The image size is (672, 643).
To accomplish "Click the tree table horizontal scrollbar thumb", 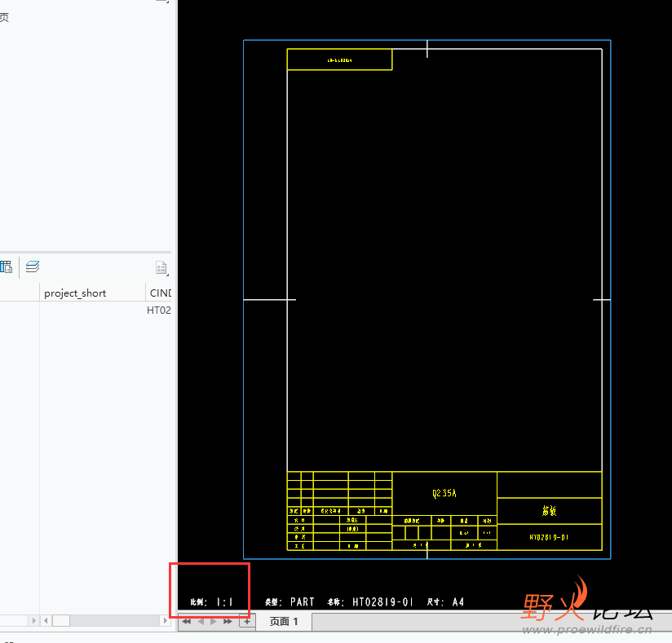I will click(61, 620).
